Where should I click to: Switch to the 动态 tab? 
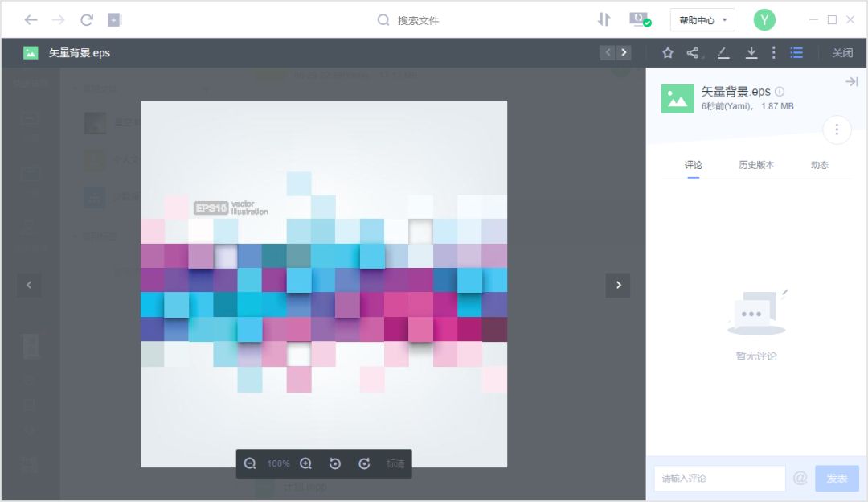pyautogui.click(x=819, y=165)
